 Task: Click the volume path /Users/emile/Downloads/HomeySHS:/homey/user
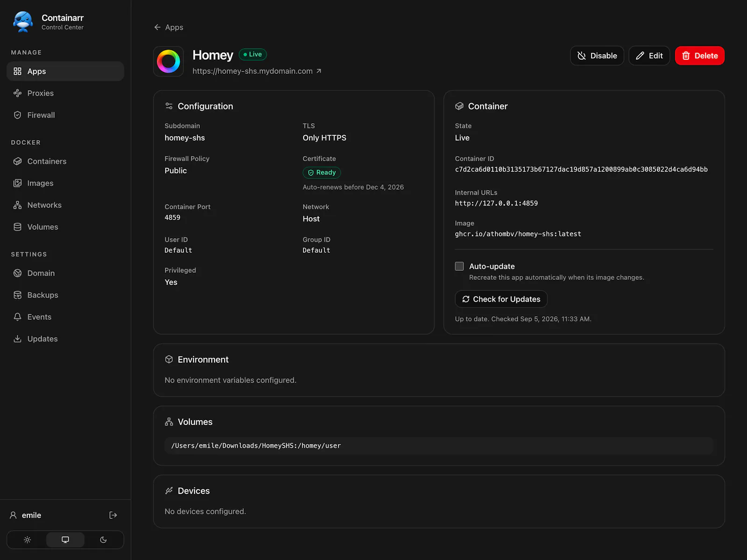coord(256,446)
